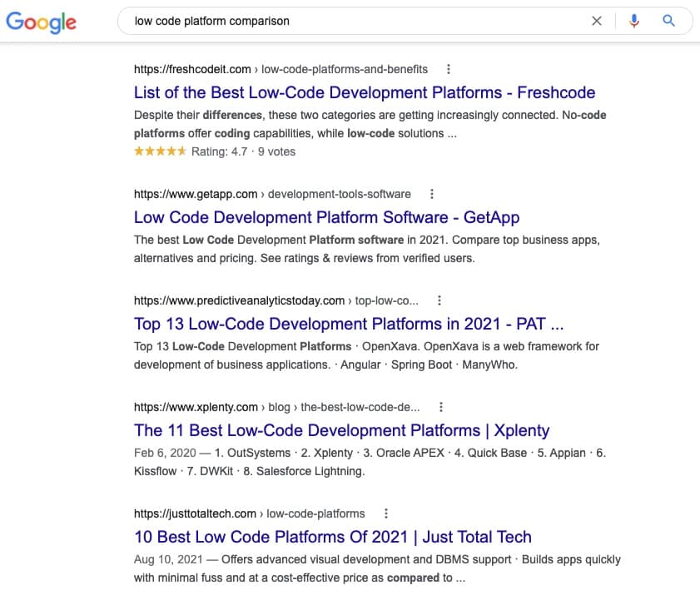
Task: Click the www.getapp.com URL breadcrumb
Action: (272, 194)
